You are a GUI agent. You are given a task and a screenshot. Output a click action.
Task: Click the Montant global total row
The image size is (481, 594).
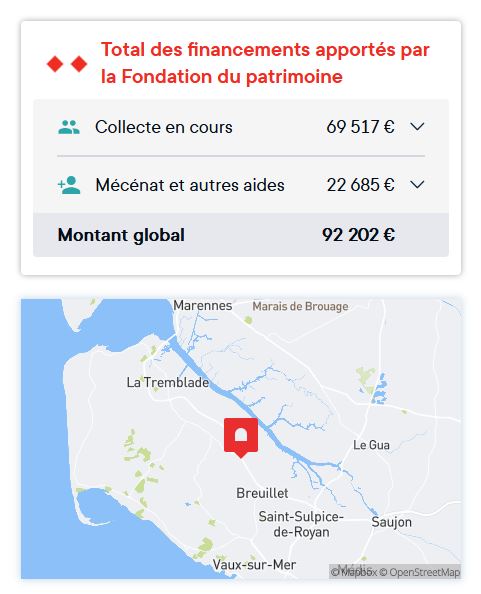241,235
